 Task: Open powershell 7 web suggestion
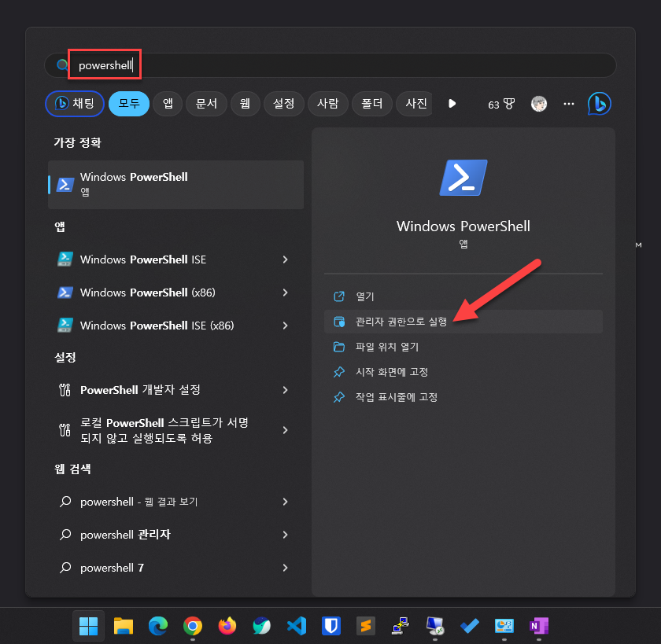click(x=175, y=568)
